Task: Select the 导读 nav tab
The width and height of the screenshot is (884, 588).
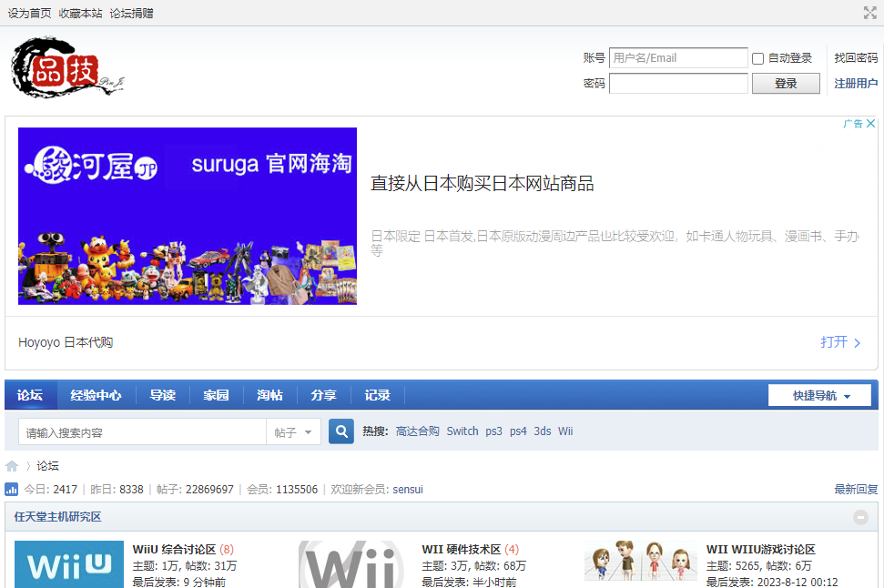Action: click(162, 395)
